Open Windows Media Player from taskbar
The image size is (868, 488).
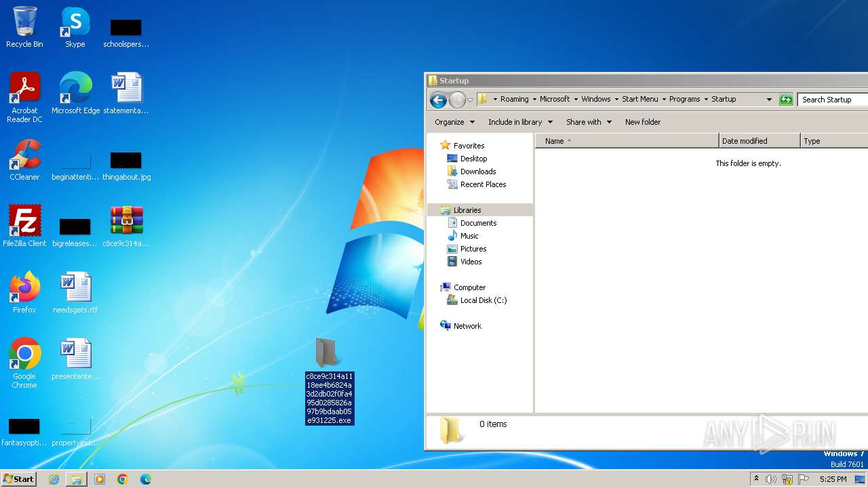100,479
